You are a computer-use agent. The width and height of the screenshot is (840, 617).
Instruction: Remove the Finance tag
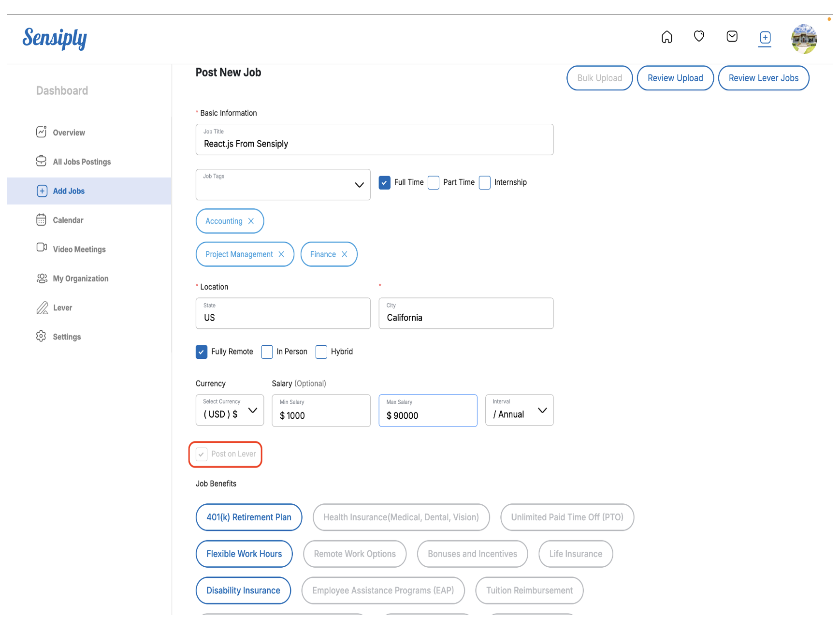(x=345, y=254)
